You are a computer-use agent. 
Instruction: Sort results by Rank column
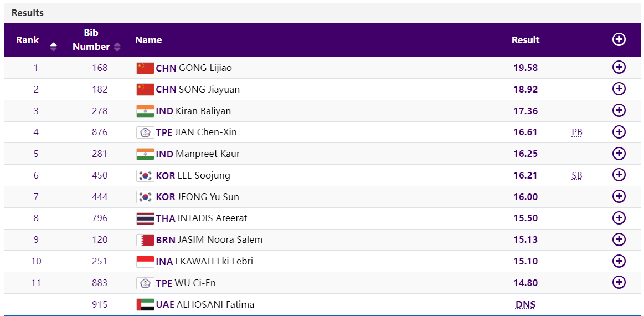tap(53, 47)
